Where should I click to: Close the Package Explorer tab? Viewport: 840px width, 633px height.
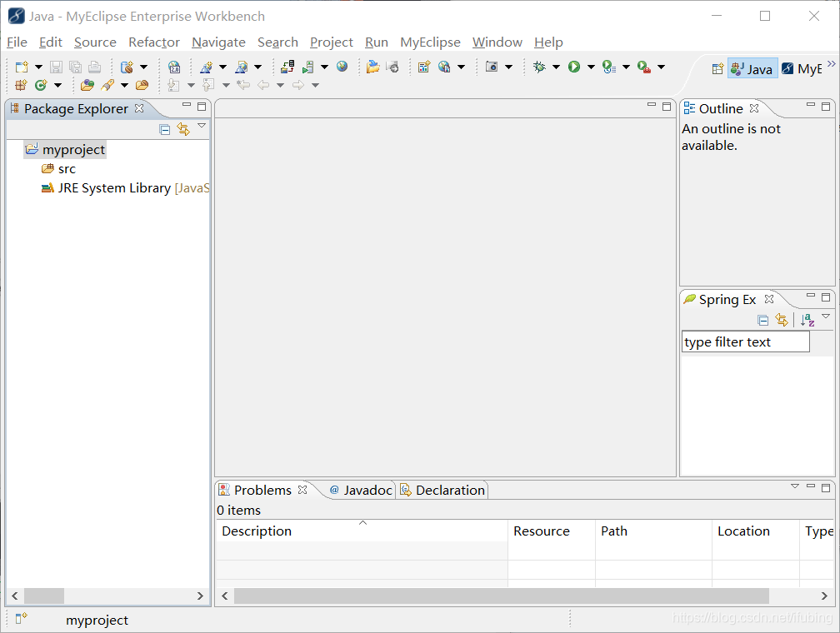point(139,108)
